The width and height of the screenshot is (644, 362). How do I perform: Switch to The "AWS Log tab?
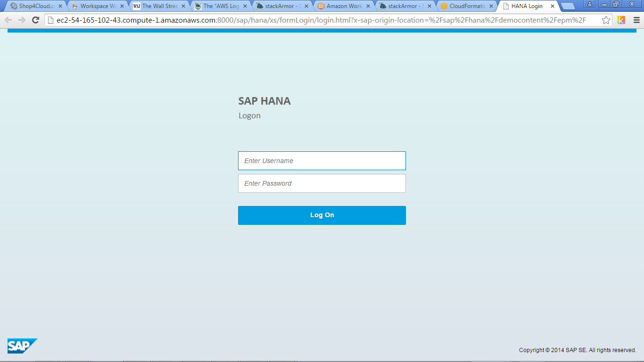221,6
